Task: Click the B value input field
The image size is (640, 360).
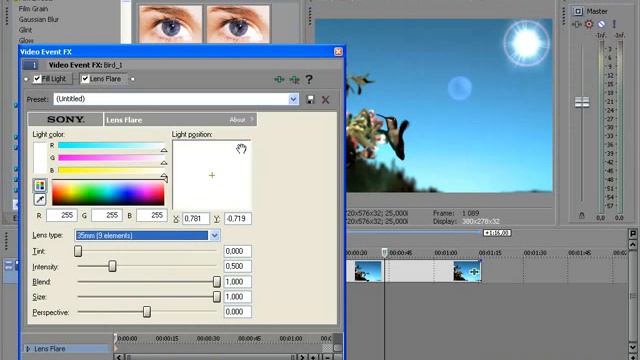Action: pyautogui.click(x=151, y=215)
